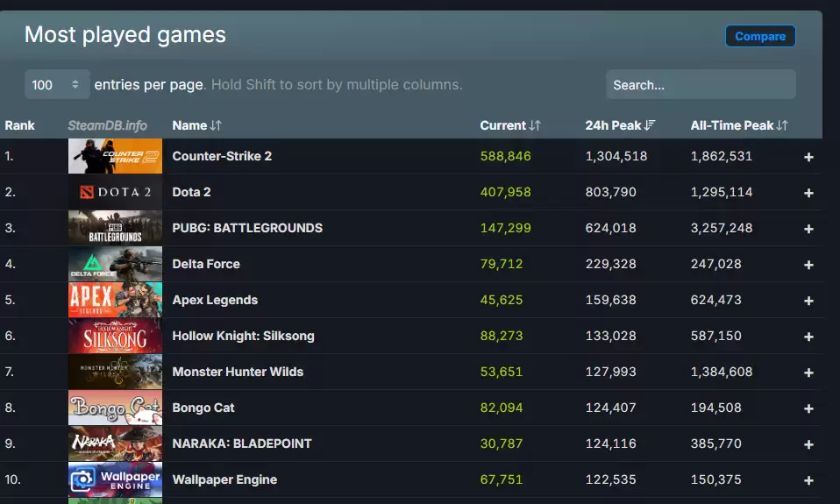Click the plus icon in Bongo Cat row
840x504 pixels.
[808, 408]
